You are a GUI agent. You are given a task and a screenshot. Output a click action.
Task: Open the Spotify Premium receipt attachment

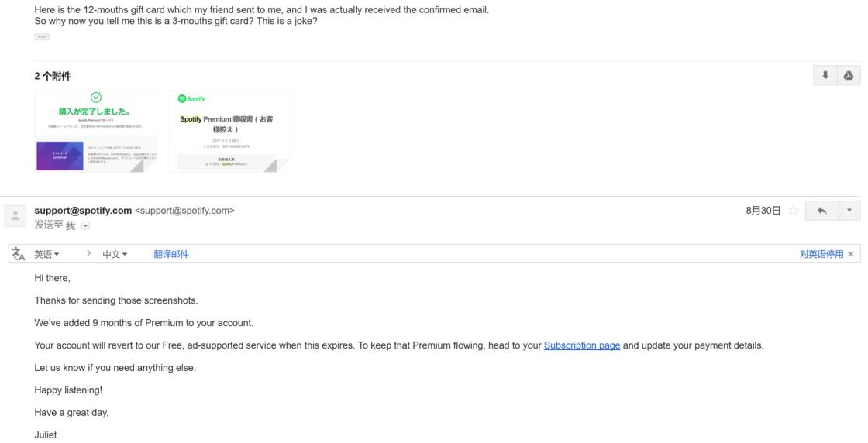(x=229, y=131)
